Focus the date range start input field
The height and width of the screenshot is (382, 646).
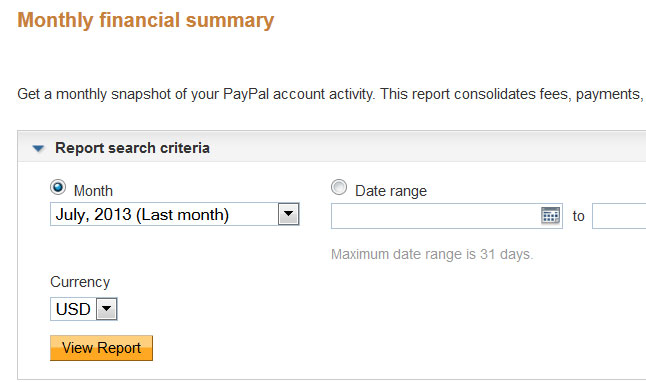coord(447,216)
